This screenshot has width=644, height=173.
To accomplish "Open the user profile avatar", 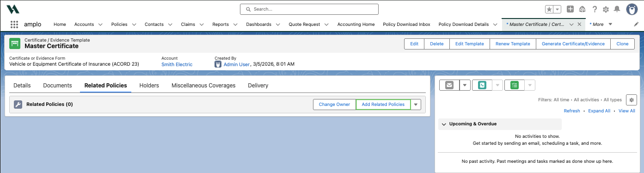I will click(x=632, y=9).
